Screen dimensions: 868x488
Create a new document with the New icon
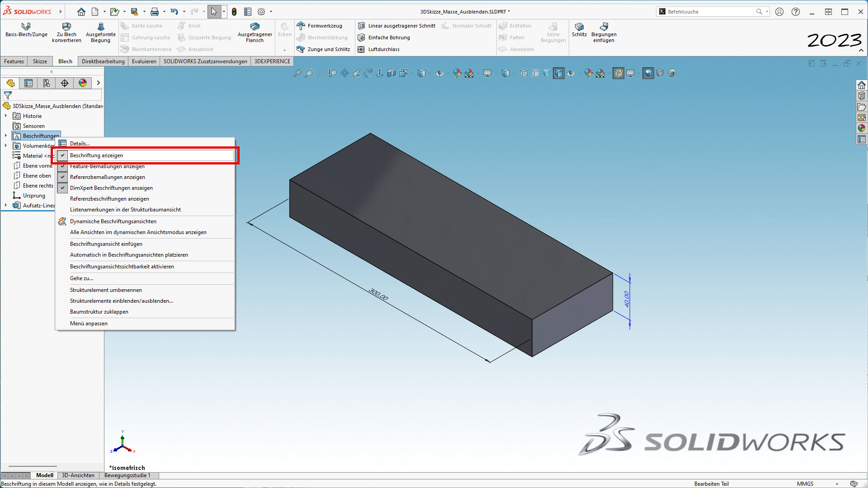(95, 12)
